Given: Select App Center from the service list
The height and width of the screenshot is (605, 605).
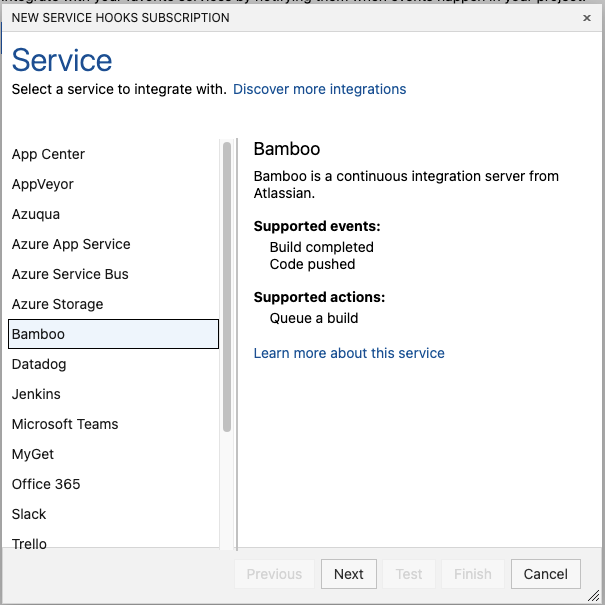Looking at the screenshot, I should click(x=48, y=154).
